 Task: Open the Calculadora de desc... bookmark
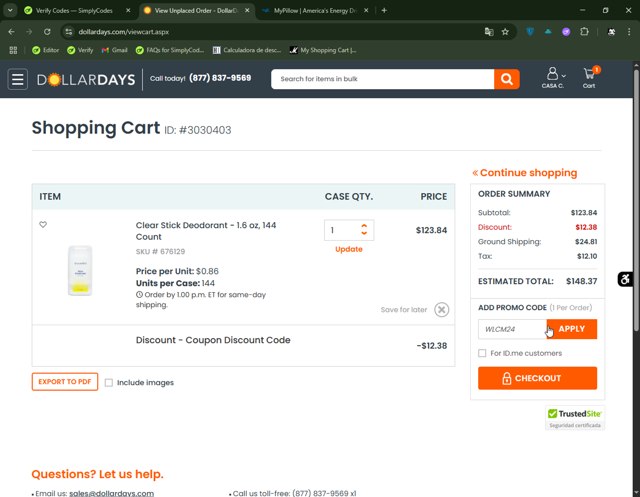(x=247, y=50)
